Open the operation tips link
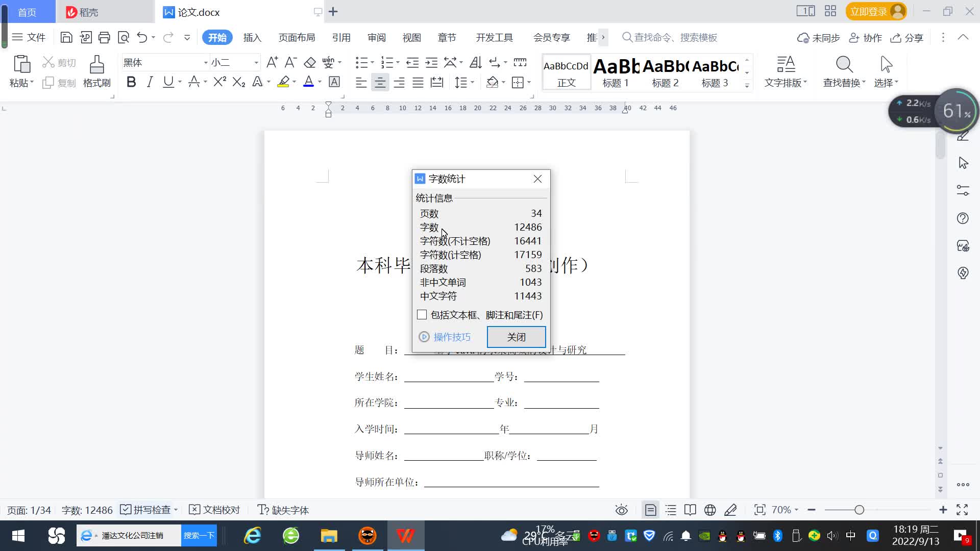 pos(451,337)
